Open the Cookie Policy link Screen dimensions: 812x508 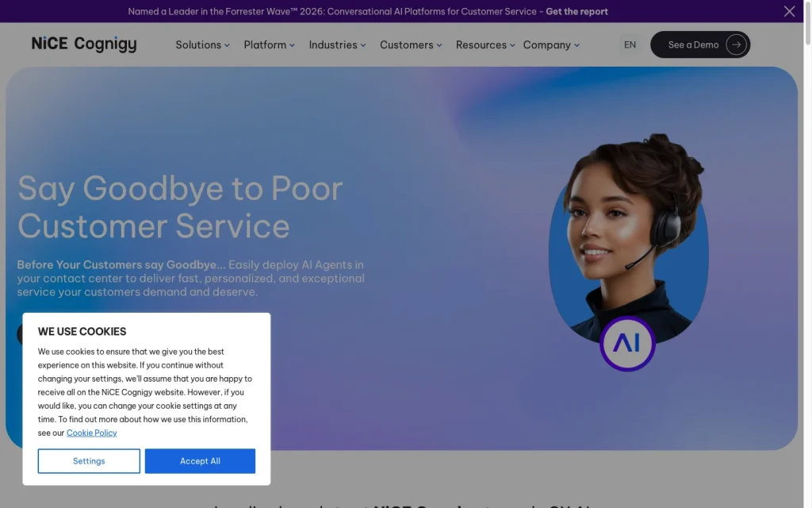[x=92, y=433]
